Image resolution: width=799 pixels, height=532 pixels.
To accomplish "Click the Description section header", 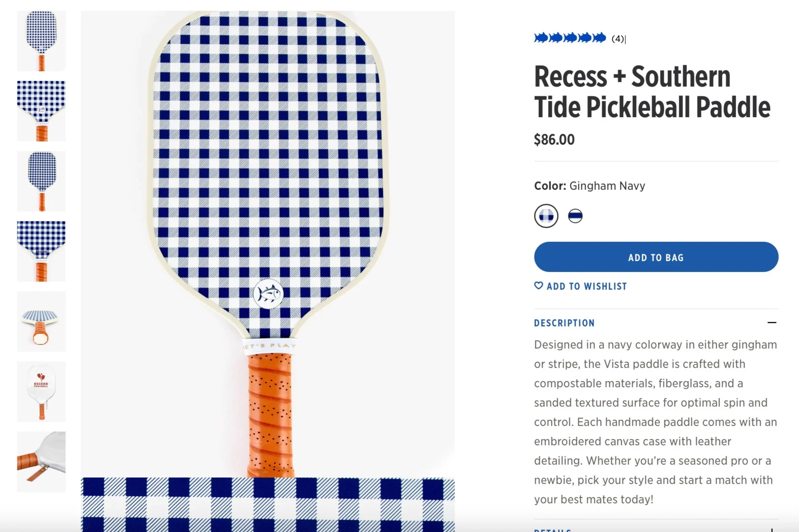I will pos(564,323).
